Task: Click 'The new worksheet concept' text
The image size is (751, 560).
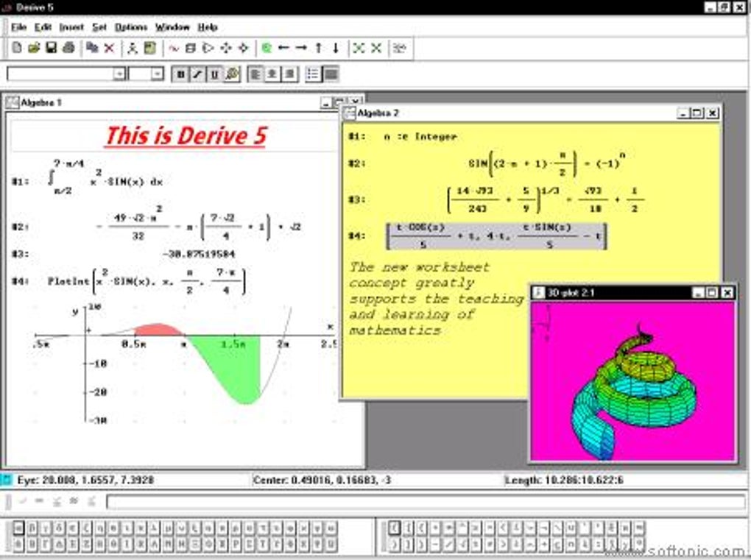Action: (x=419, y=274)
